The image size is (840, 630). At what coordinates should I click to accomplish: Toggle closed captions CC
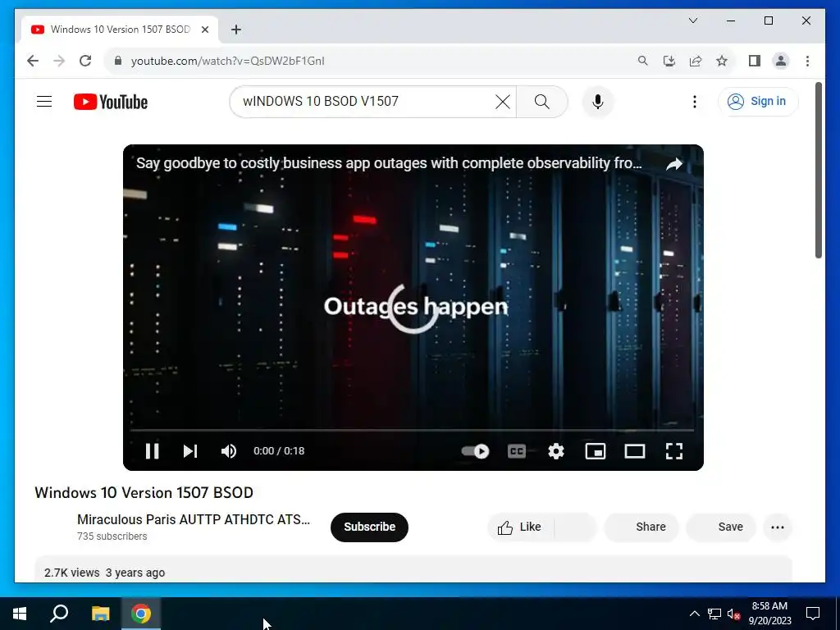(517, 451)
